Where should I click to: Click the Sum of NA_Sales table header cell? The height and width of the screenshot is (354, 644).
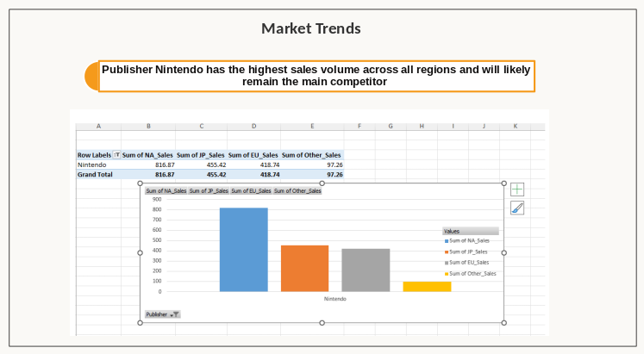(x=148, y=155)
